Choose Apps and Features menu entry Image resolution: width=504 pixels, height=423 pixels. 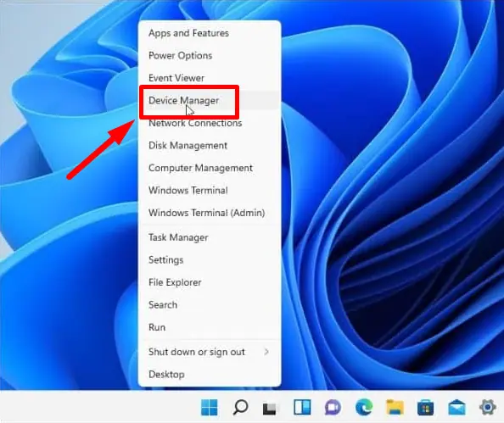tap(210, 33)
